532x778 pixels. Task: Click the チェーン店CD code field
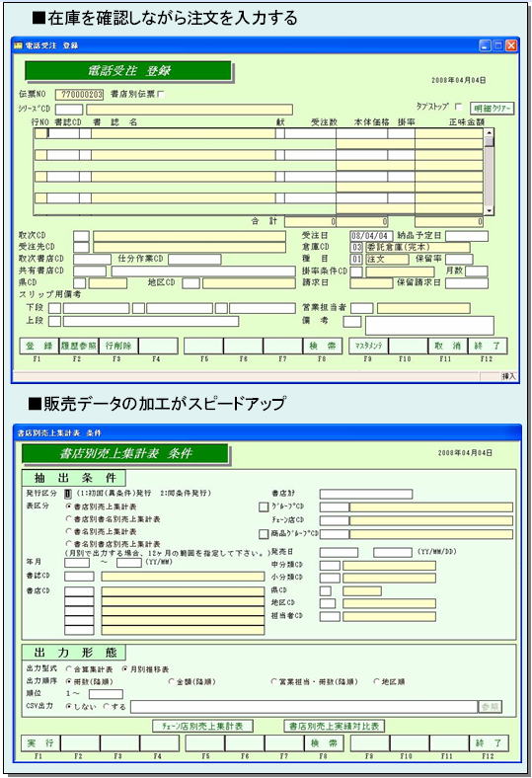335,521
